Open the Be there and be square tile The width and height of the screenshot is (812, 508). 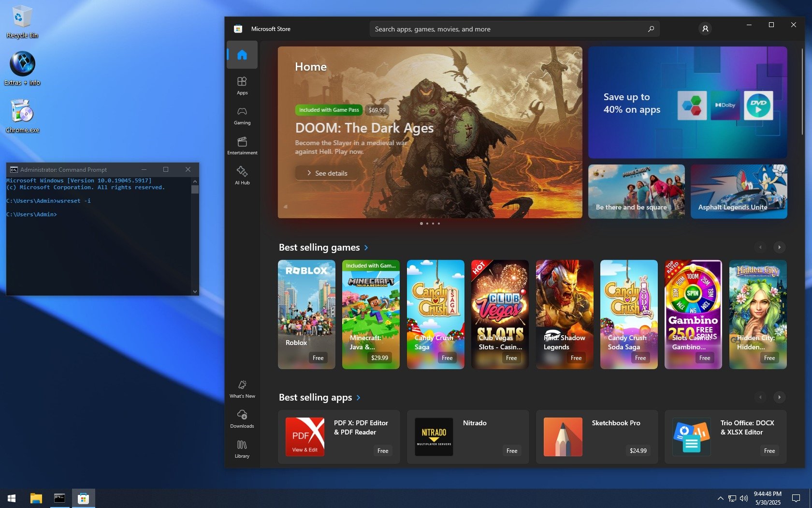(x=637, y=192)
